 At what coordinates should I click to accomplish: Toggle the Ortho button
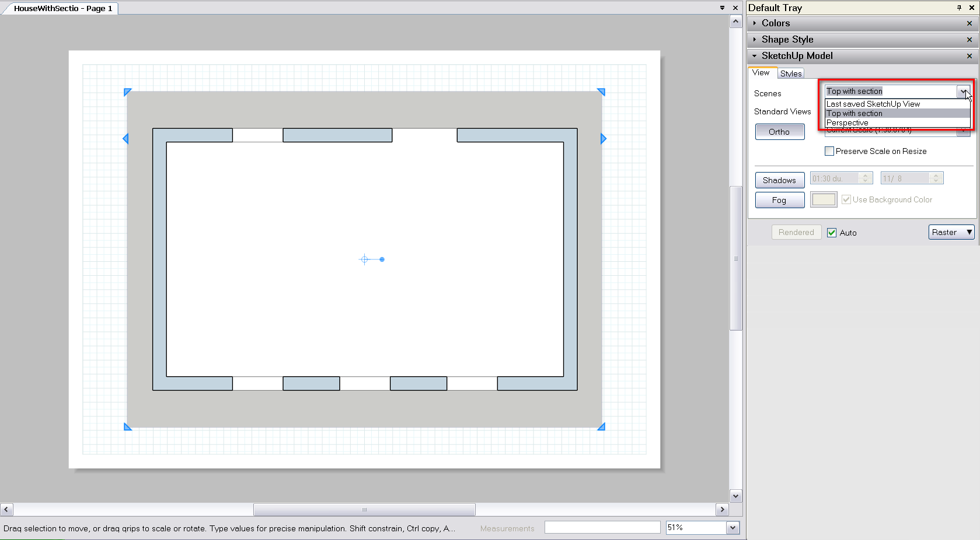point(780,132)
